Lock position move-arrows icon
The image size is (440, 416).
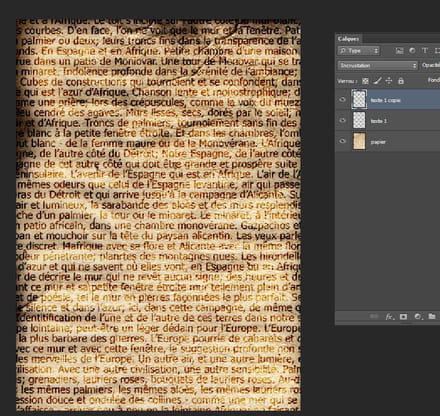pyautogui.click(x=389, y=81)
